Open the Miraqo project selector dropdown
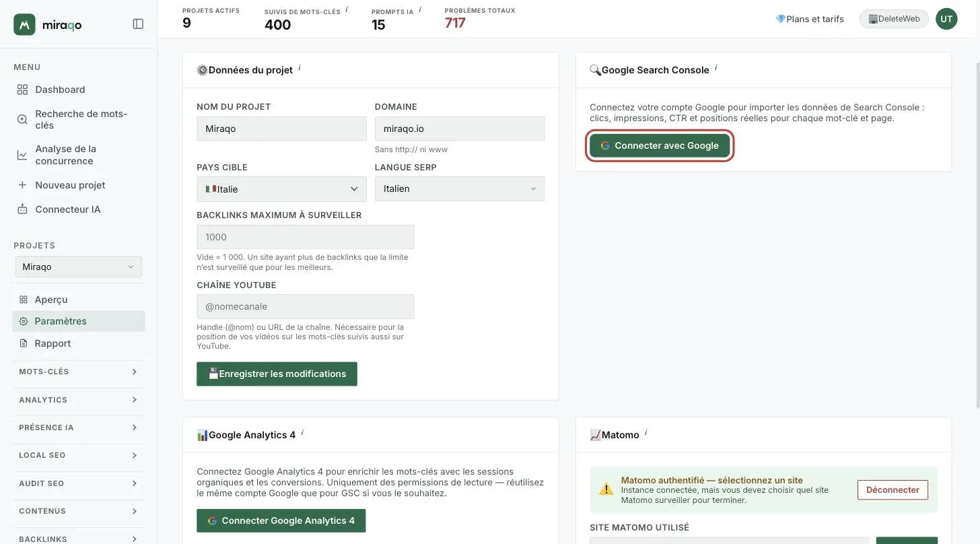 [78, 267]
